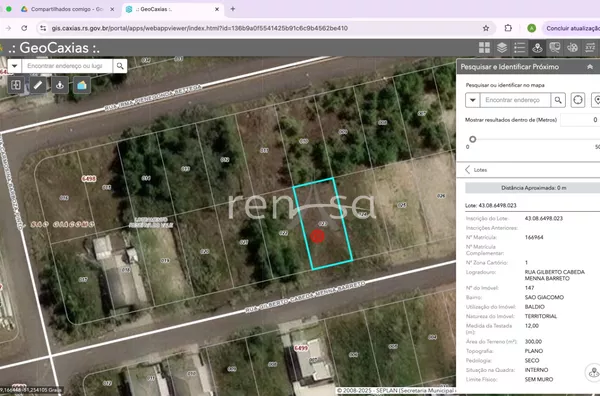Viewport: 600px width, 396px height.
Task: Click matrícula value 166964
Action: pos(534,237)
